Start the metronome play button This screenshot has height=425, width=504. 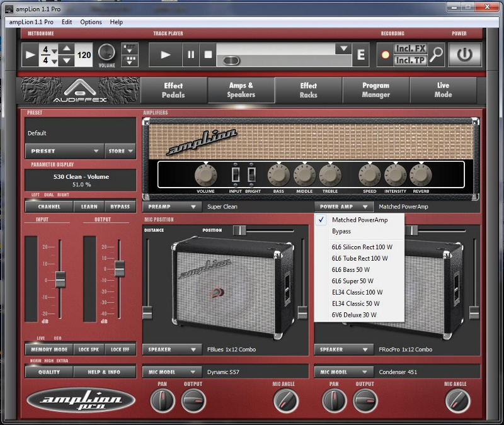pos(30,55)
